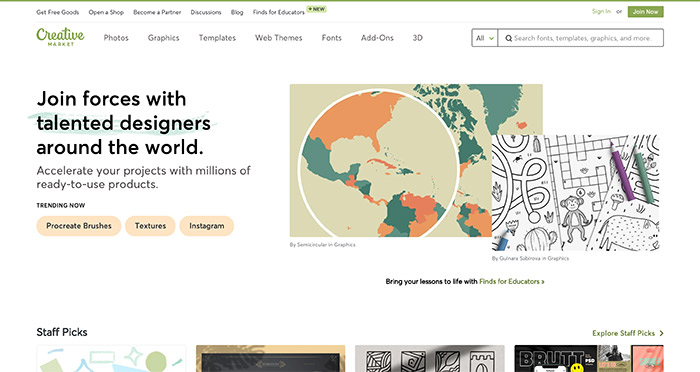Click Open a Shop link
The width and height of the screenshot is (700, 372).
[106, 12]
